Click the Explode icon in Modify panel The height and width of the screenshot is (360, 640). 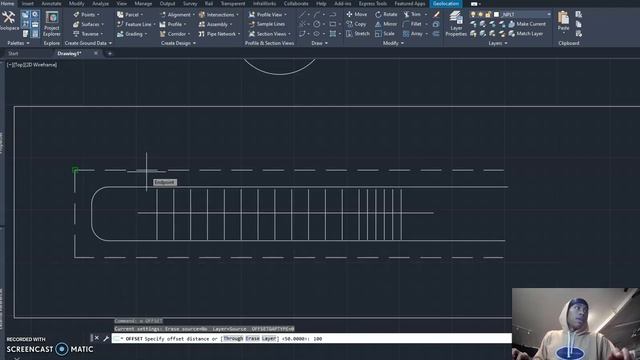click(436, 24)
